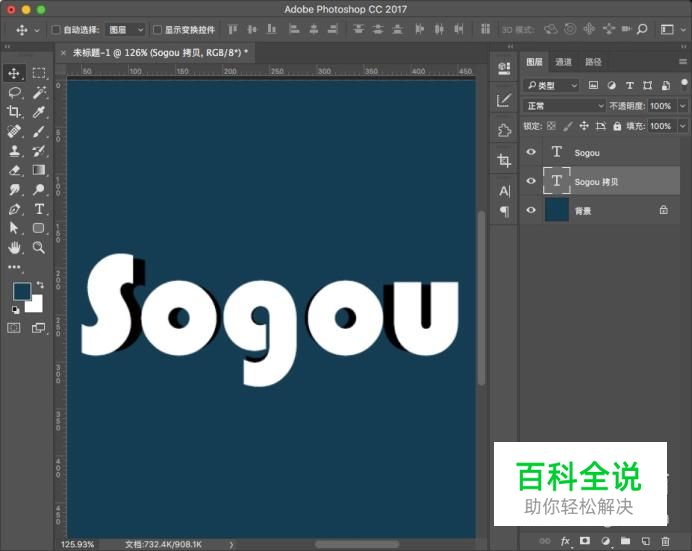The height and width of the screenshot is (551, 692).
Task: Toggle lock transparent pixels
Action: pos(551,126)
